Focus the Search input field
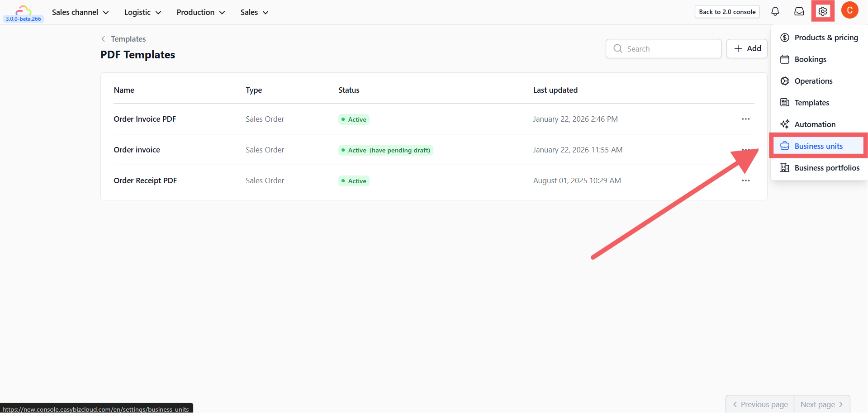 [x=664, y=48]
